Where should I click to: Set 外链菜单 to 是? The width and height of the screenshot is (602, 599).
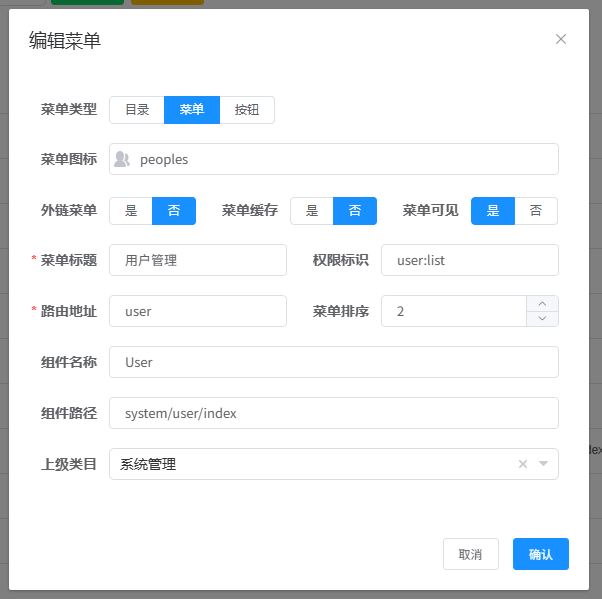(131, 211)
